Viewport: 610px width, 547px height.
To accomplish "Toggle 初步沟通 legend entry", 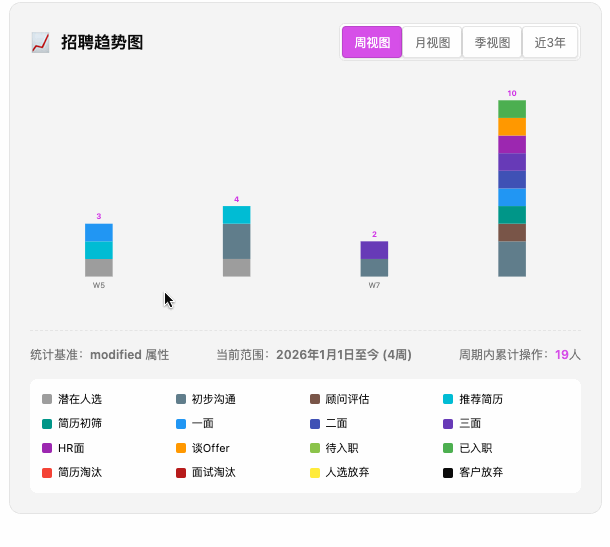I will 205,399.
